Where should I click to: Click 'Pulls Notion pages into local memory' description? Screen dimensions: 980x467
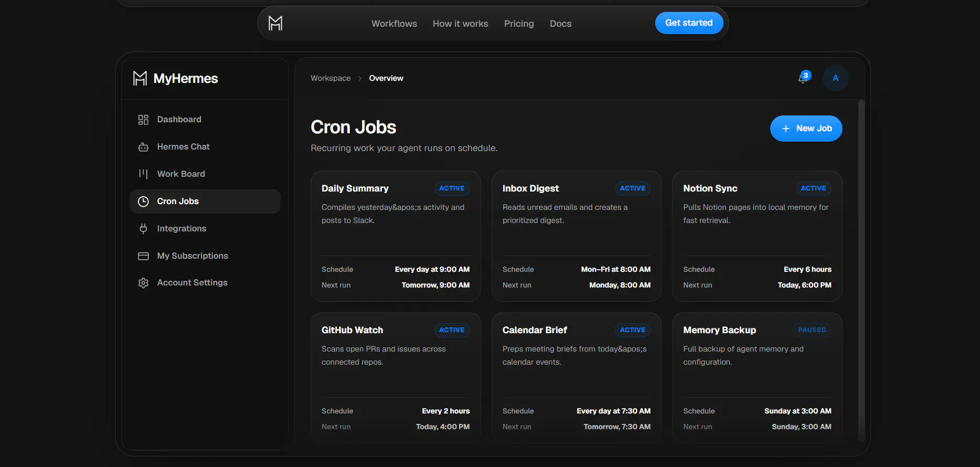click(x=756, y=214)
